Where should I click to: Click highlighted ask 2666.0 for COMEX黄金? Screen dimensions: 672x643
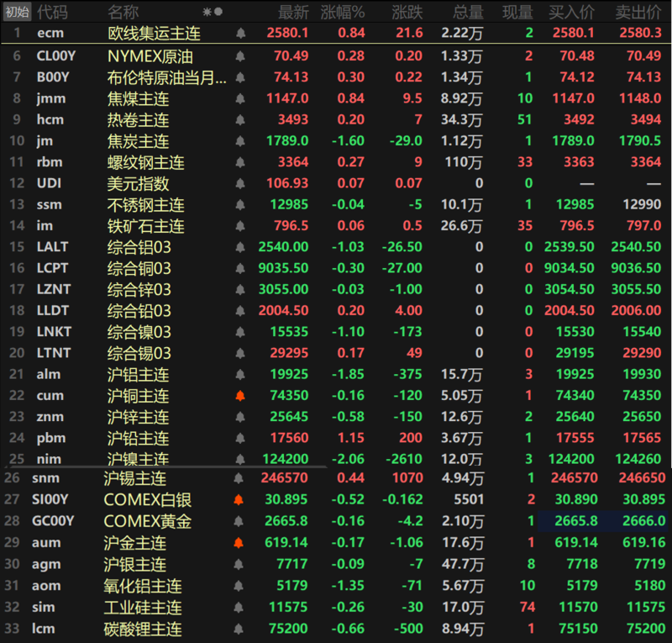click(x=644, y=521)
